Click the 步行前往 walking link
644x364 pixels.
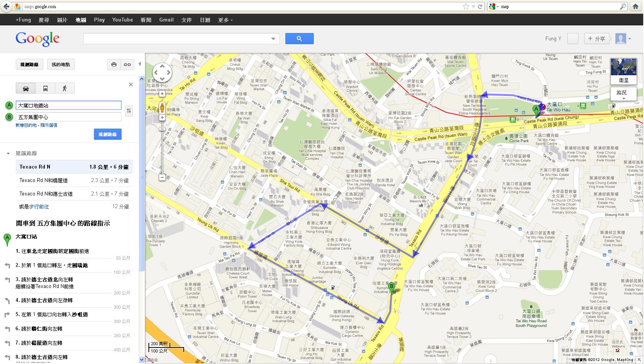[x=39, y=207]
